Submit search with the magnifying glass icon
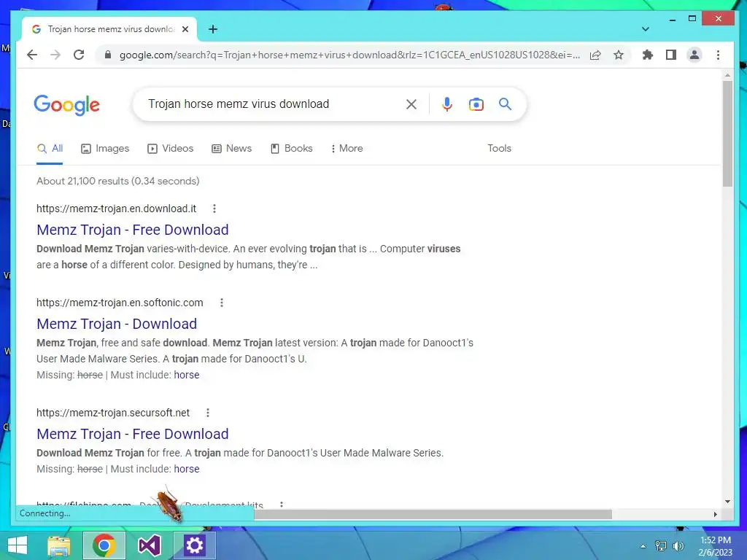747x560 pixels. click(x=505, y=104)
